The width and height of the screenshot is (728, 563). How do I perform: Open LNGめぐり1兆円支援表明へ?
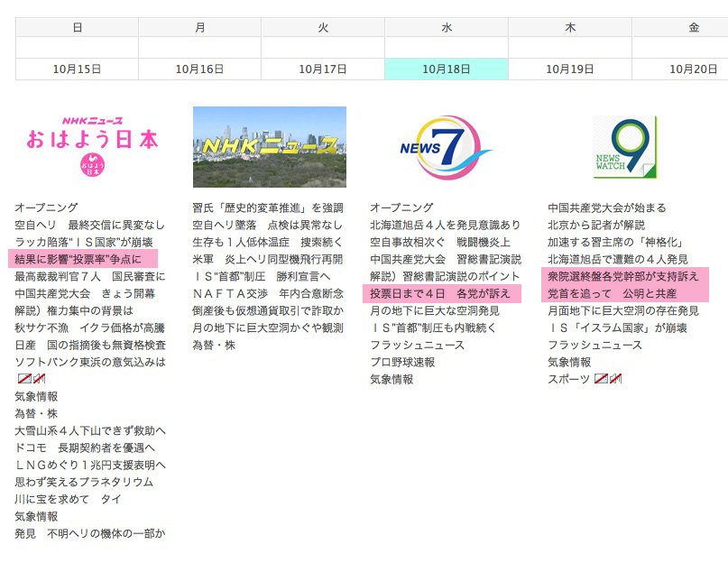pyautogui.click(x=90, y=465)
